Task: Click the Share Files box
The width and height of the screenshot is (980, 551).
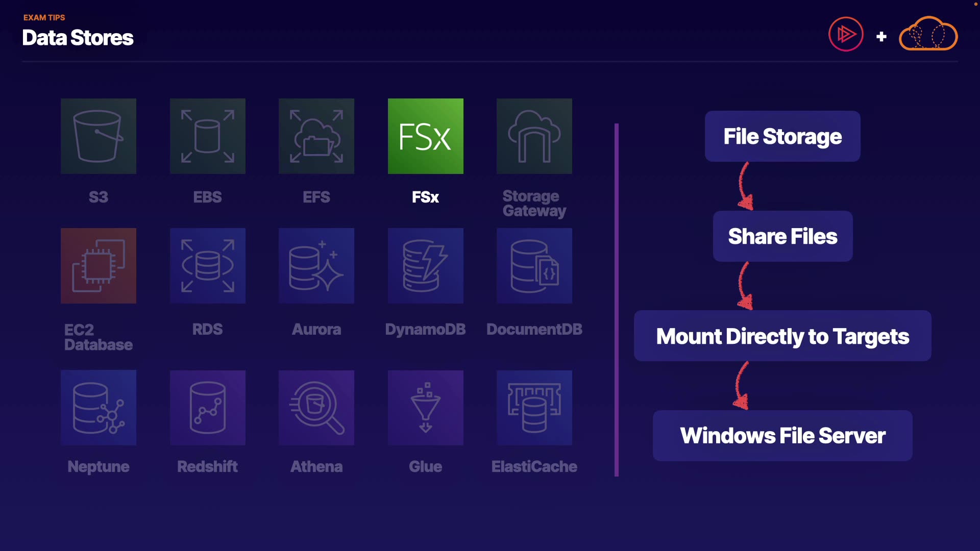Action: pos(782,236)
